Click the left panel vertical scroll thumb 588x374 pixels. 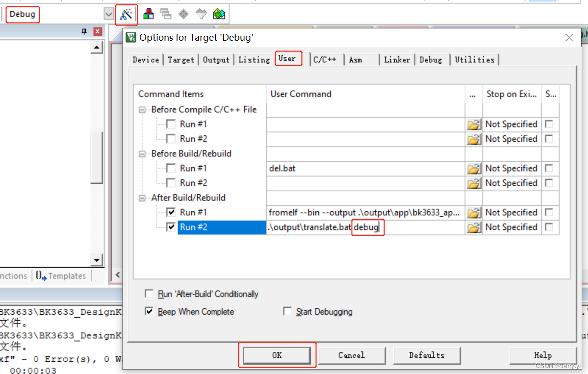click(x=97, y=157)
